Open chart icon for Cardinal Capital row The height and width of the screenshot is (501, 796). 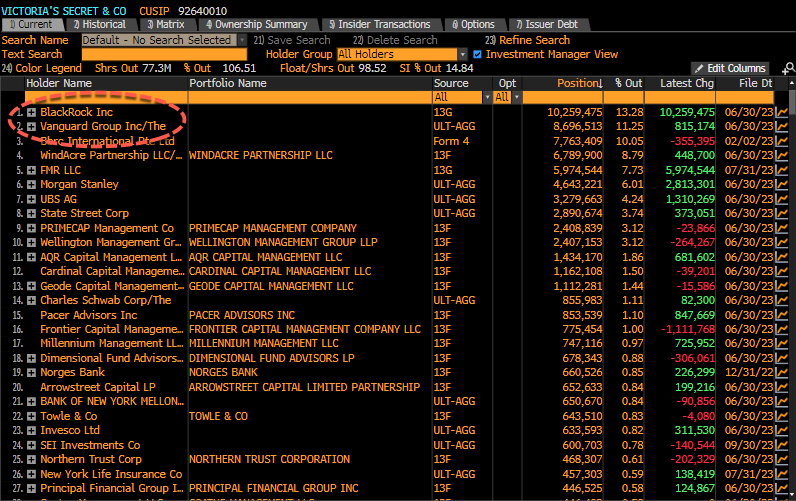tap(781, 271)
